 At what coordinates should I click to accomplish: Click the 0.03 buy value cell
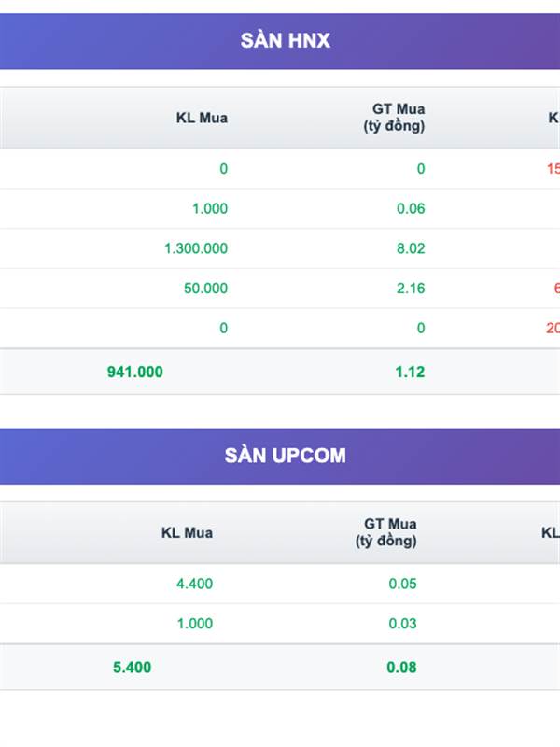click(x=403, y=624)
